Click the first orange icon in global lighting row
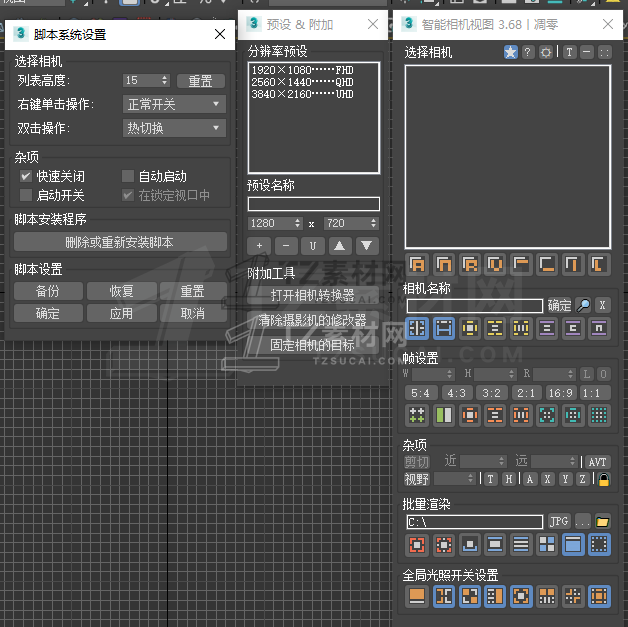The image size is (628, 627). tap(417, 596)
